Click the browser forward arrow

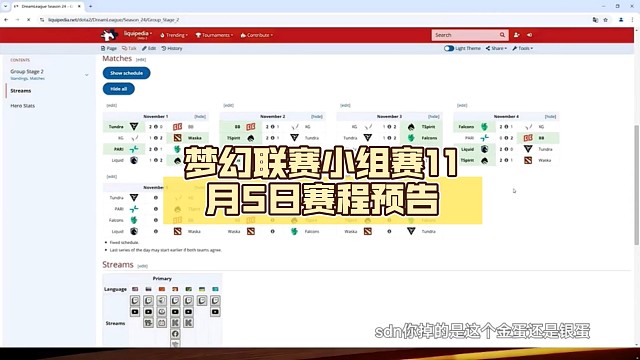coord(17,20)
